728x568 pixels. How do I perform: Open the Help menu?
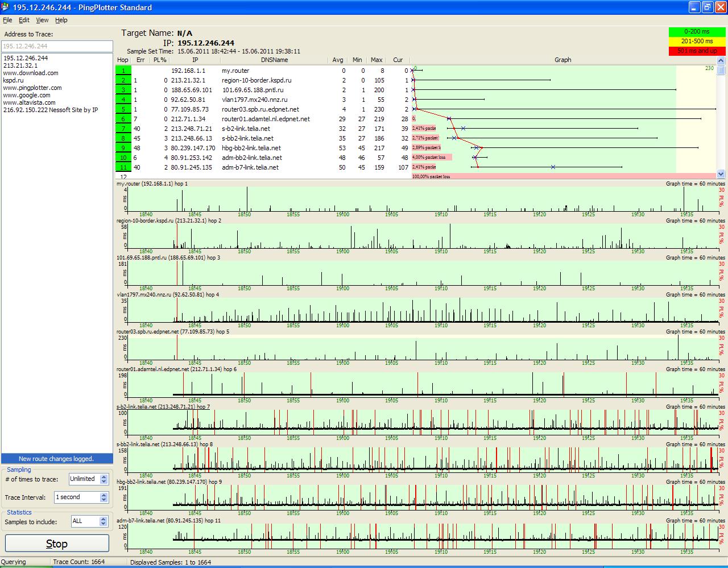click(61, 20)
